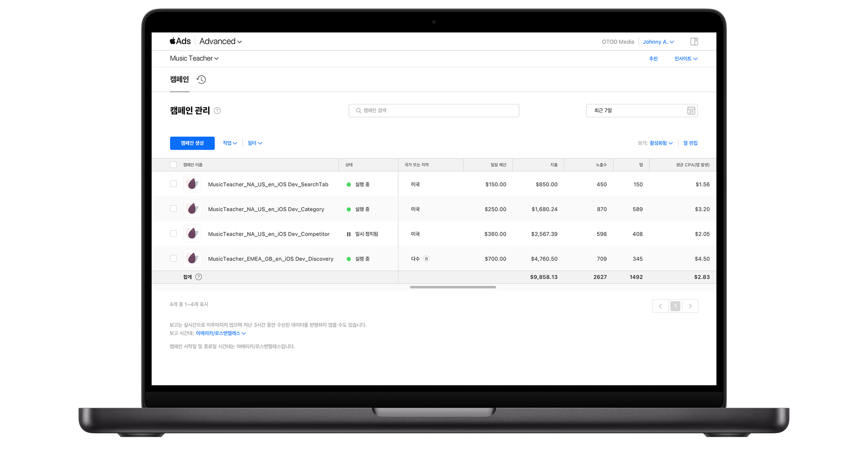Open the calendar icon in date range field
868x453 pixels.
691,111
